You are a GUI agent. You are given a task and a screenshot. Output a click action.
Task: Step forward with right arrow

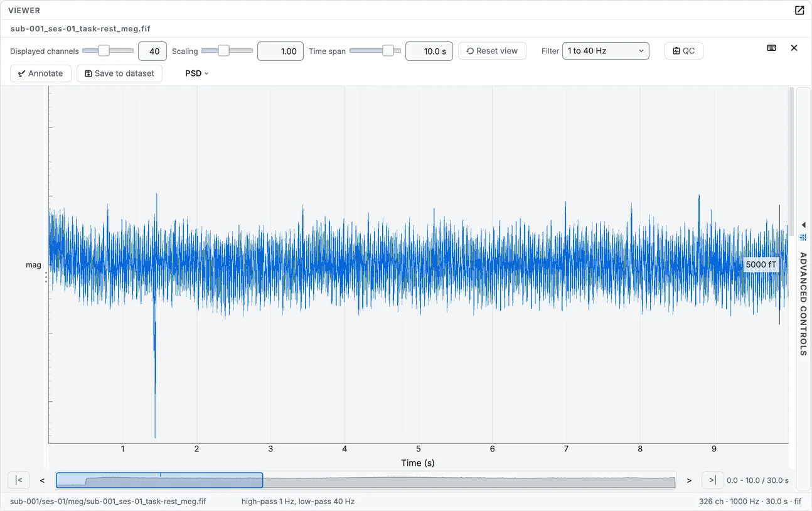689,480
